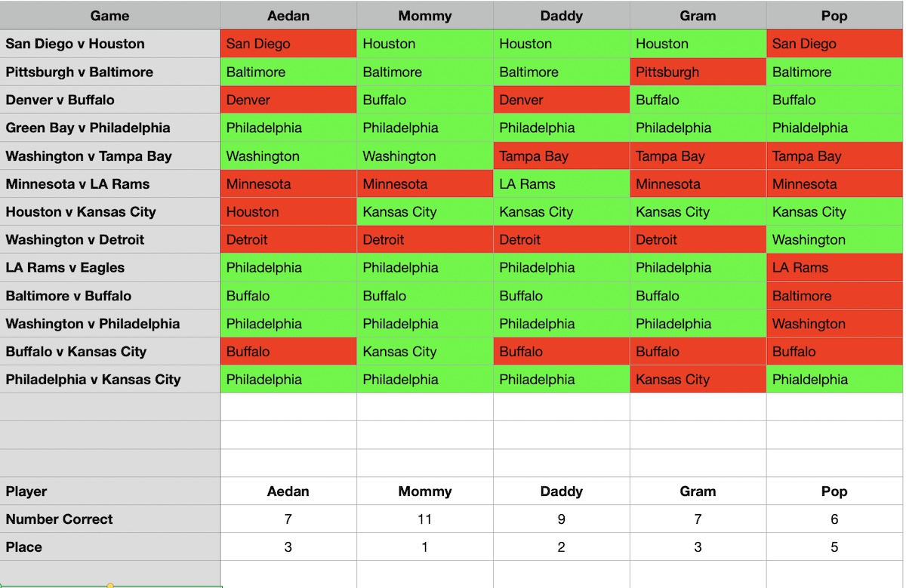906x588 pixels.
Task: Select Gram's red Kansas City pick cell
Action: click(698, 380)
